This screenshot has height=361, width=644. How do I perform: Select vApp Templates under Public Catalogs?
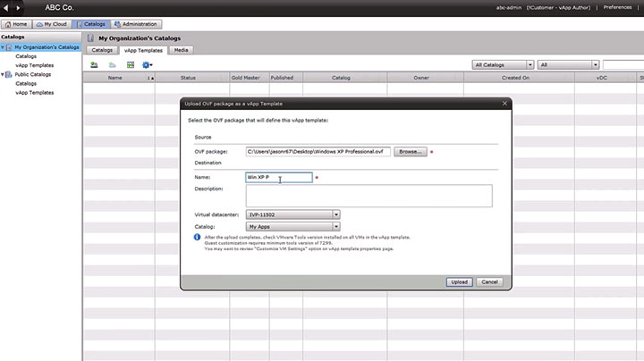[35, 93]
